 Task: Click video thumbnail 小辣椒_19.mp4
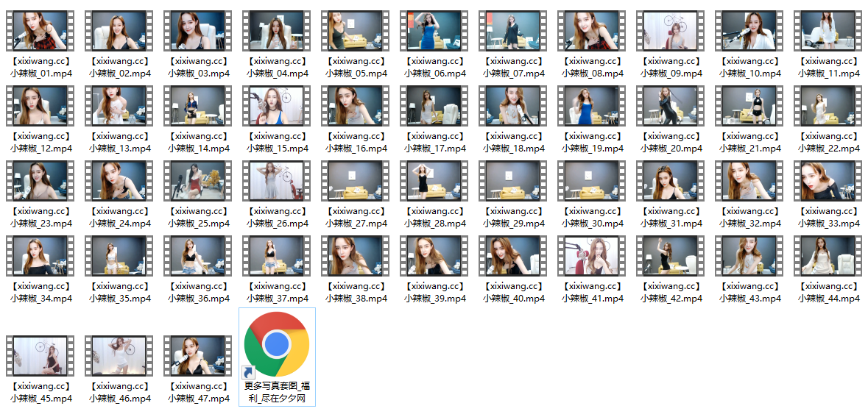pos(593,105)
